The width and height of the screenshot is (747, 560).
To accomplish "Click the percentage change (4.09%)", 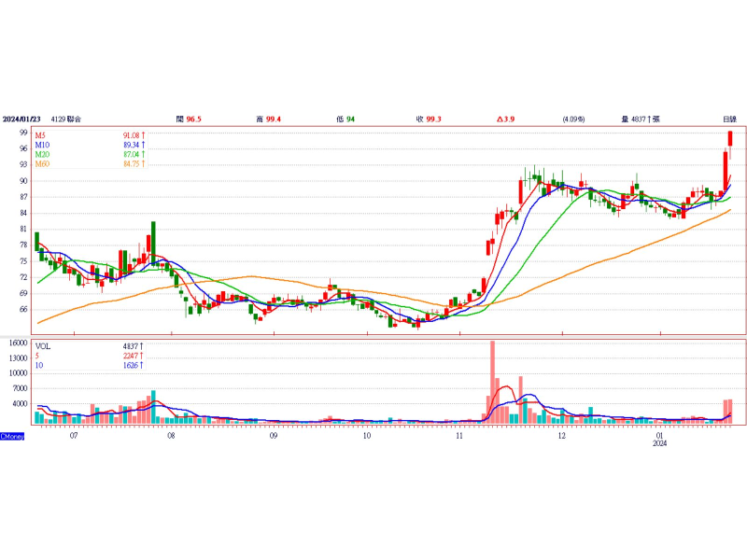I will [x=573, y=119].
